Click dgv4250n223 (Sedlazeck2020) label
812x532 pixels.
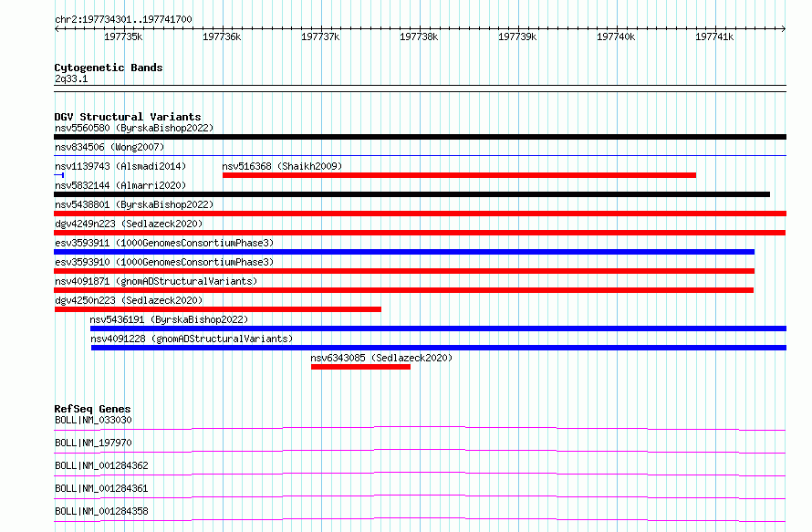point(129,300)
